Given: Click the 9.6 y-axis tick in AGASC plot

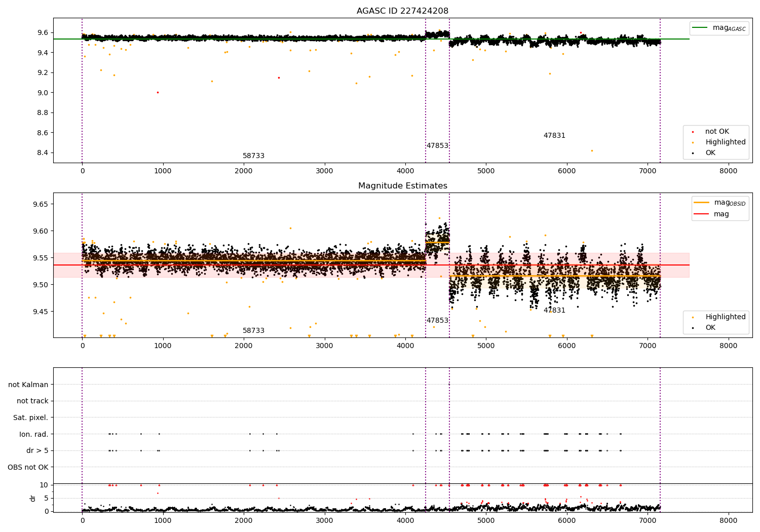Looking at the screenshot, I should point(42,32).
